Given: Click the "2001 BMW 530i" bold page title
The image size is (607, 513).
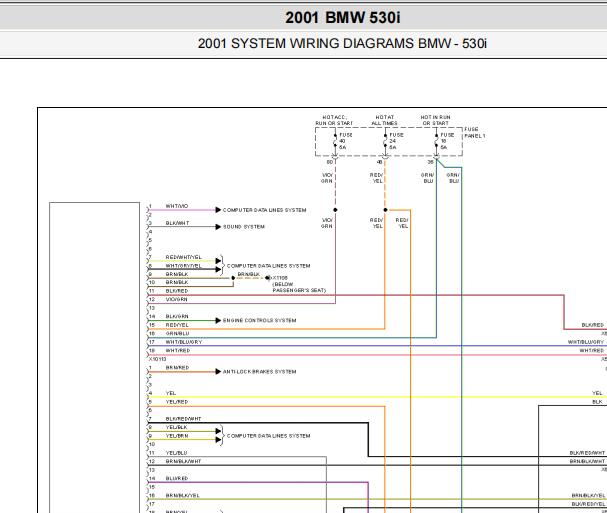Looking at the screenshot, I should [343, 18].
